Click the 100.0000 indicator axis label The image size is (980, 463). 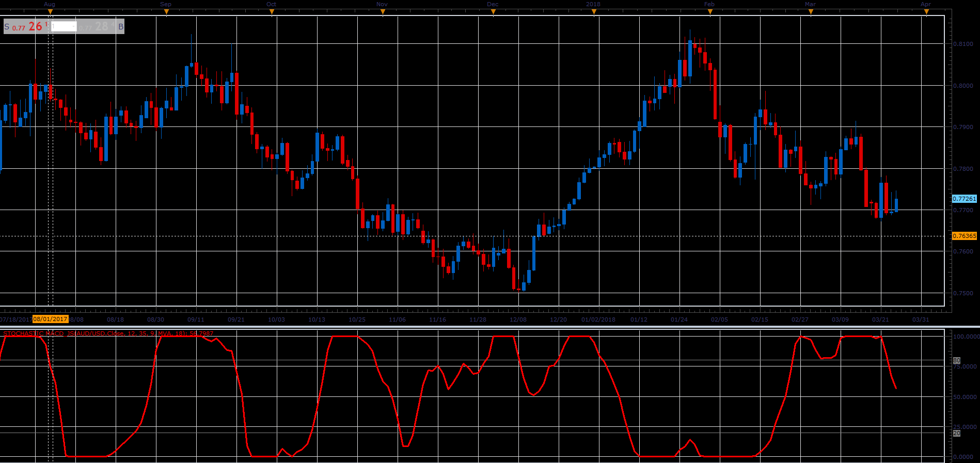[966, 337]
